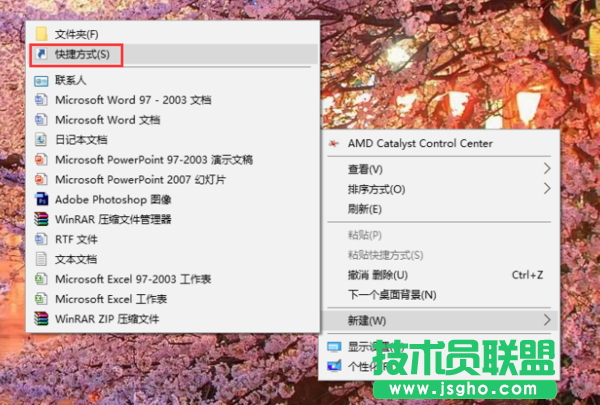Choose WinRAR 压缩文件管理器 entry

pyautogui.click(x=173, y=219)
